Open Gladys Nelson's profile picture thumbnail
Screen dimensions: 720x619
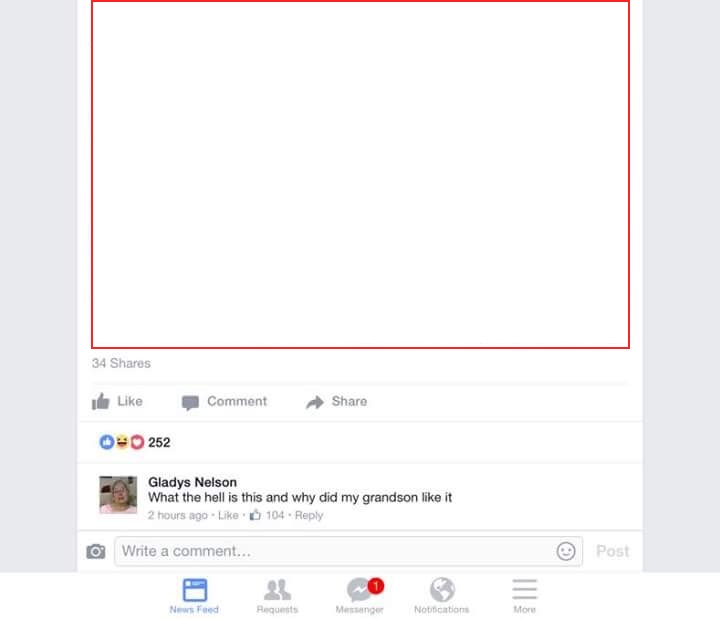(x=118, y=495)
